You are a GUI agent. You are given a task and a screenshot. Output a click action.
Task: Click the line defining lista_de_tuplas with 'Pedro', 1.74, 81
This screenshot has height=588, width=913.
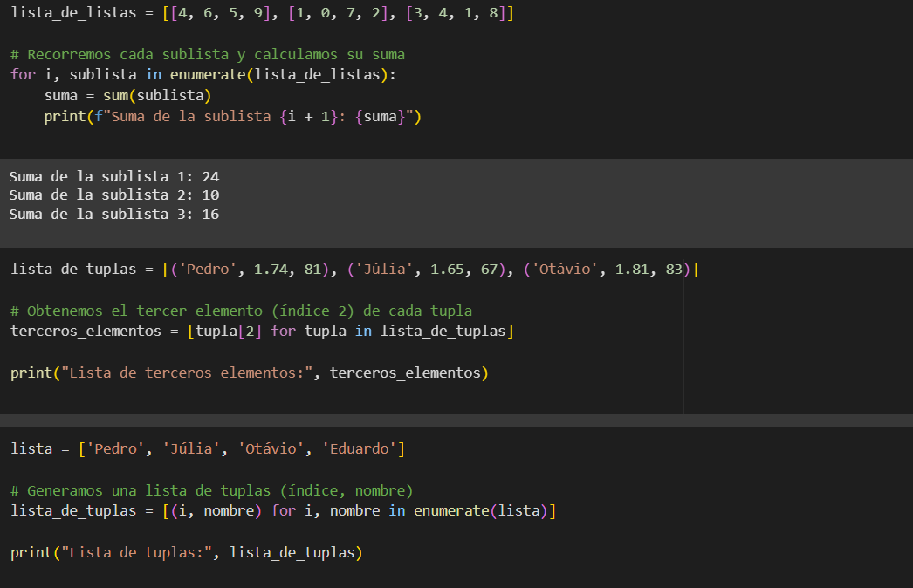click(354, 270)
